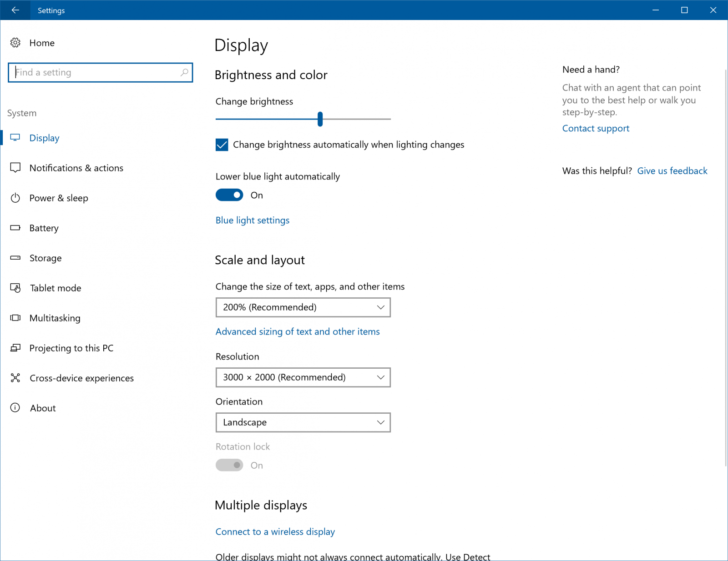Toggle the Rotation lock switch
This screenshot has width=728, height=561.
229,465
